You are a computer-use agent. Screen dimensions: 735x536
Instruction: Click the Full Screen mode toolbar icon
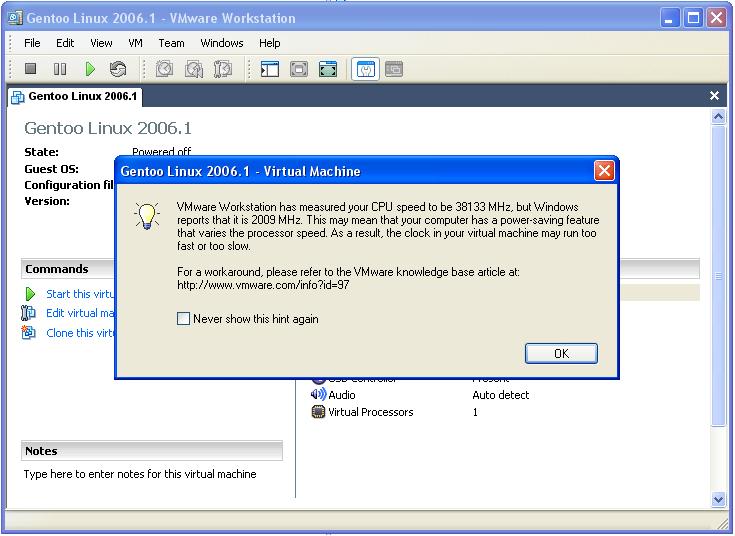pyautogui.click(x=328, y=69)
